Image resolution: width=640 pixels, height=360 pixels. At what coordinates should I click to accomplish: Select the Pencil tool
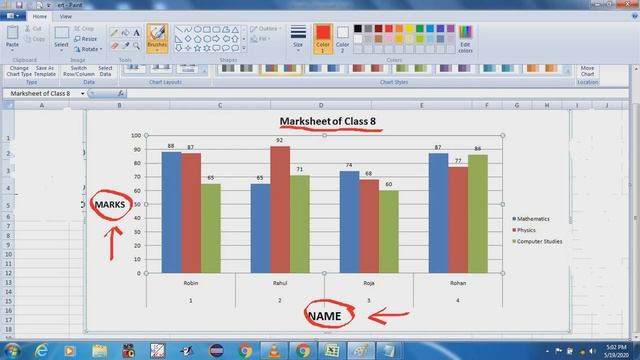(115, 33)
